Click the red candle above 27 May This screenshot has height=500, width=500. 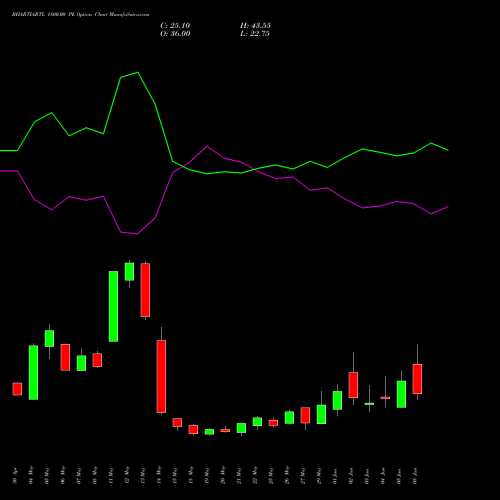(x=305, y=415)
